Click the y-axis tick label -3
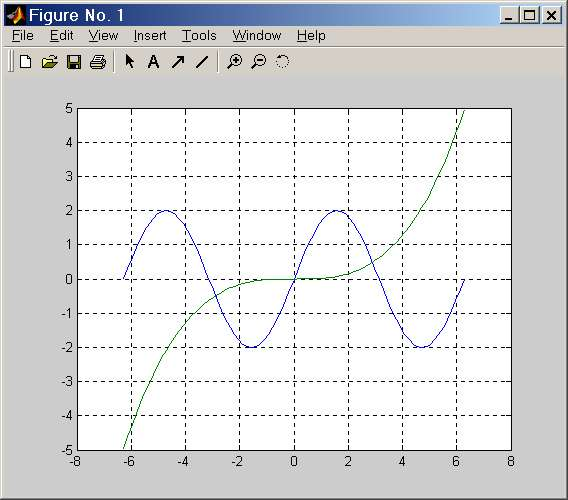 click(67, 382)
